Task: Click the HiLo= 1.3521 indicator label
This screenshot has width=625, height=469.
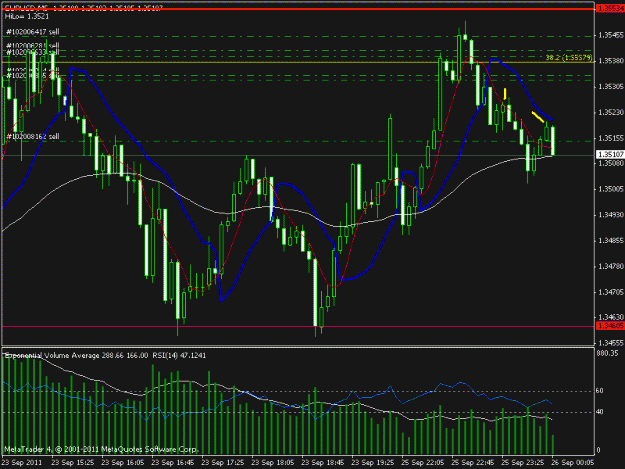Action: click(27, 16)
